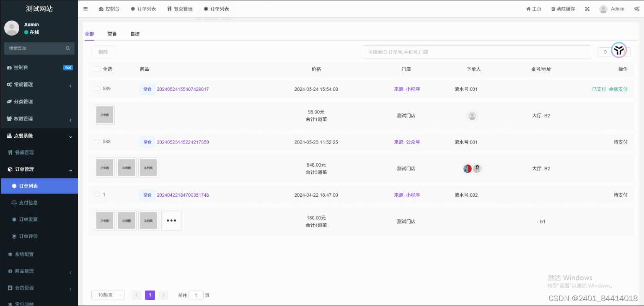Expand the 常规管理 sidebar group

pyautogui.click(x=39, y=85)
